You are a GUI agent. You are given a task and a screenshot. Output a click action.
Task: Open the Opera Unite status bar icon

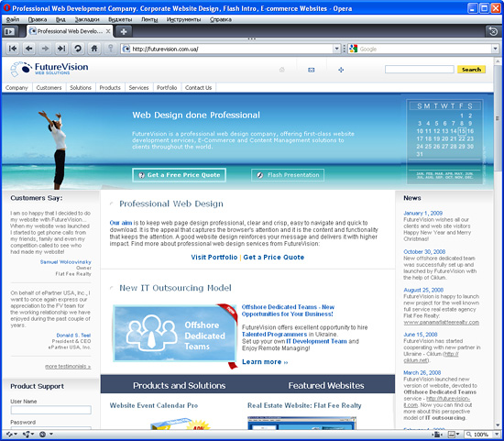[28, 435]
